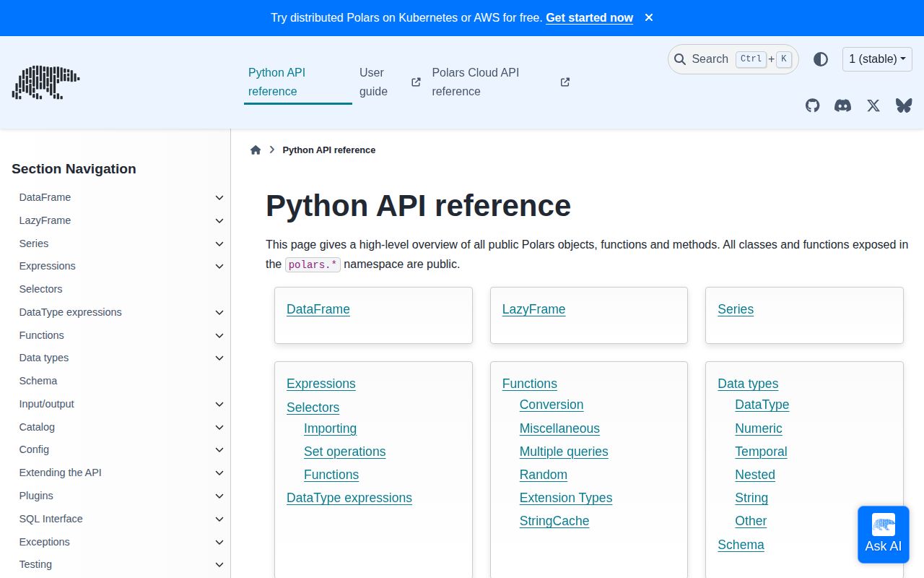
Task: Dismiss the announcement banner with X
Action: point(649,17)
